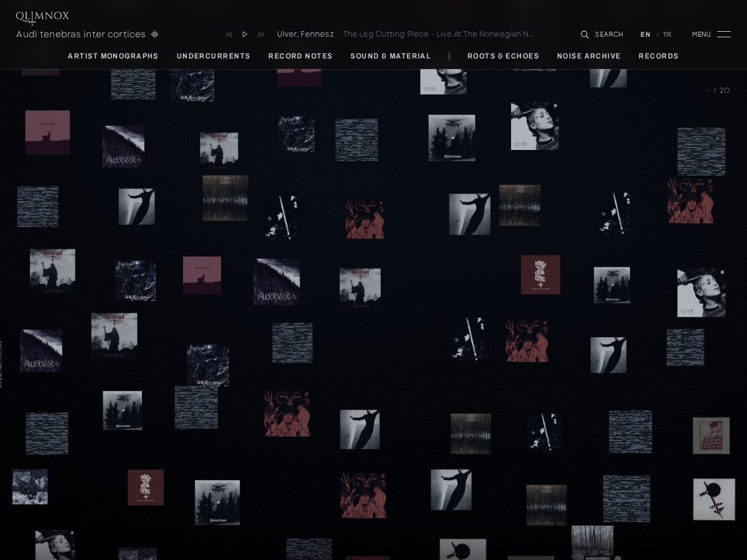Go to Artist Monographs section
This screenshot has height=560, width=747.
113,56
